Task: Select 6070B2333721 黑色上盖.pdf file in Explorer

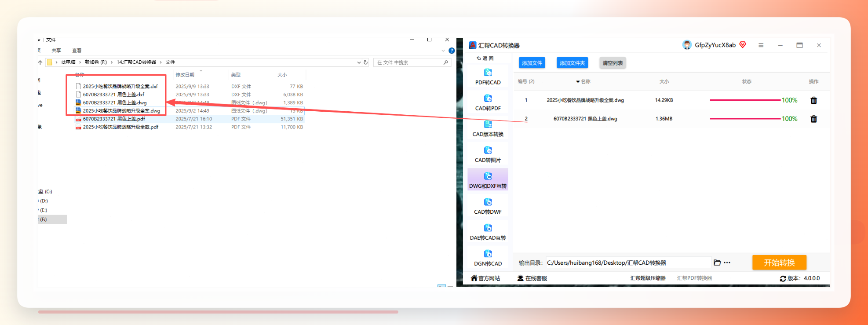Action: point(114,119)
